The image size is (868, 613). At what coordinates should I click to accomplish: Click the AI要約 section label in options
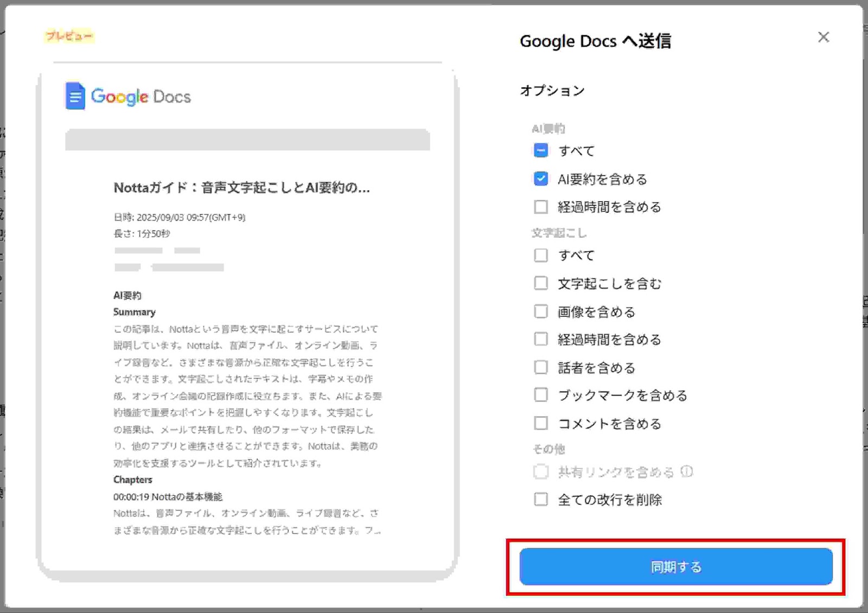tap(548, 129)
